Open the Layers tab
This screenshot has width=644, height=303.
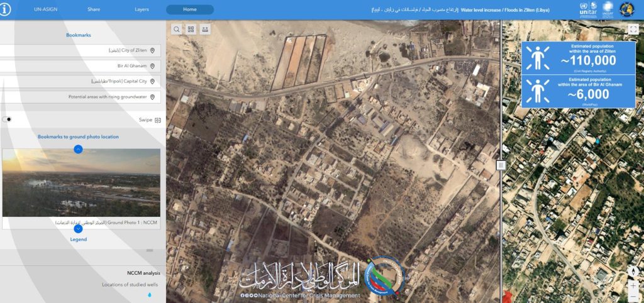pyautogui.click(x=142, y=9)
